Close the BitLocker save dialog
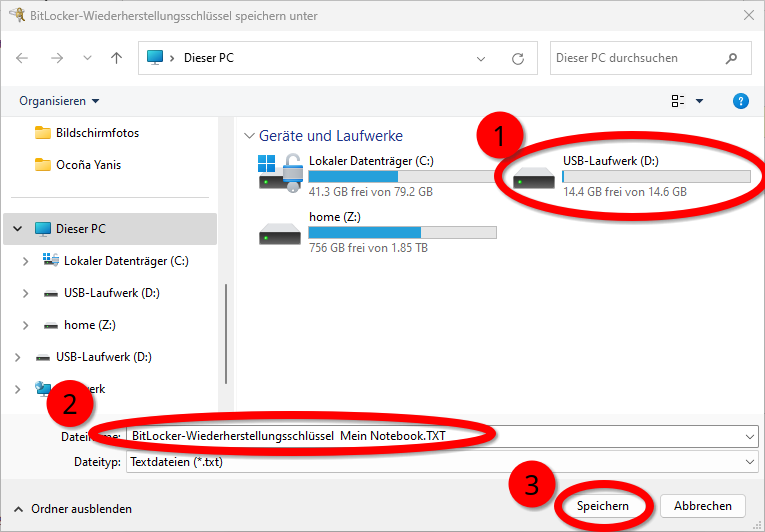The image size is (765, 532). pos(749,16)
